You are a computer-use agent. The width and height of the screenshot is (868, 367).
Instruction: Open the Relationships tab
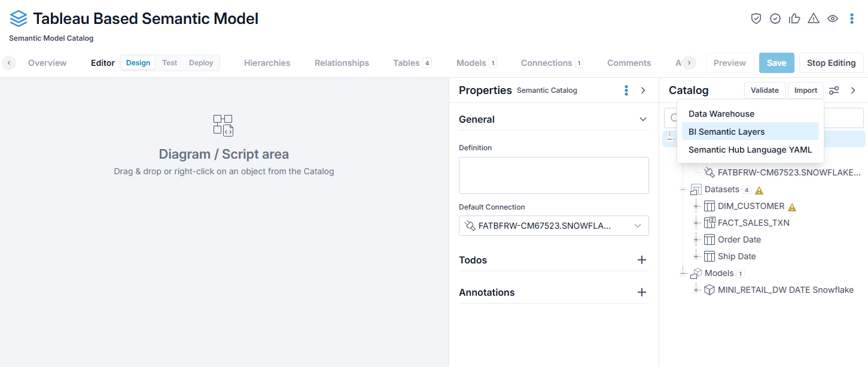(342, 63)
